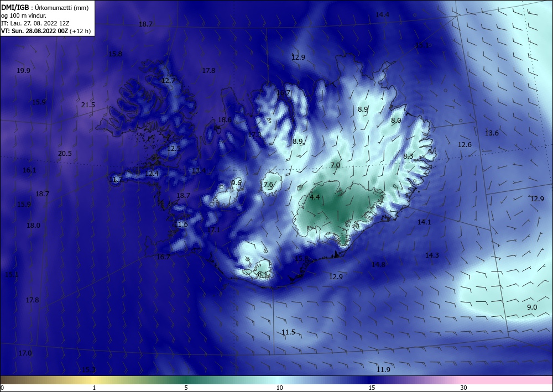Viewport: 553px width, 392px height.
Task: Select the 20.5 value in the west
Action: 65,153
